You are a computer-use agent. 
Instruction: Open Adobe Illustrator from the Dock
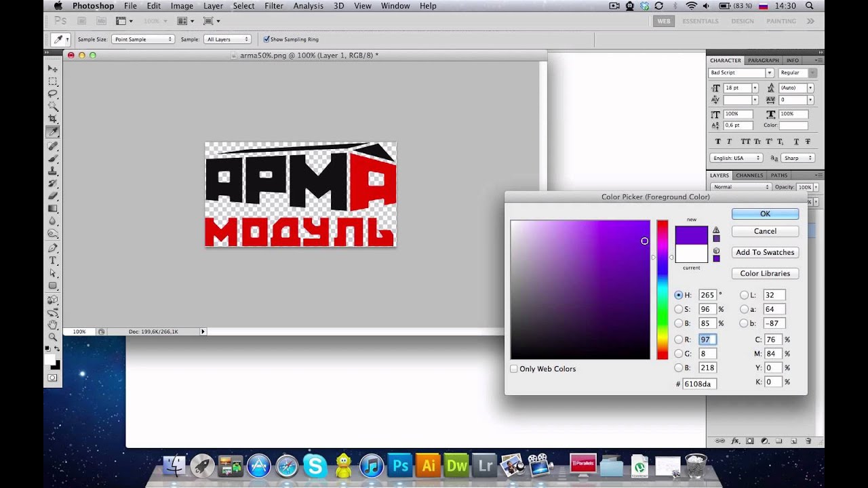point(429,466)
